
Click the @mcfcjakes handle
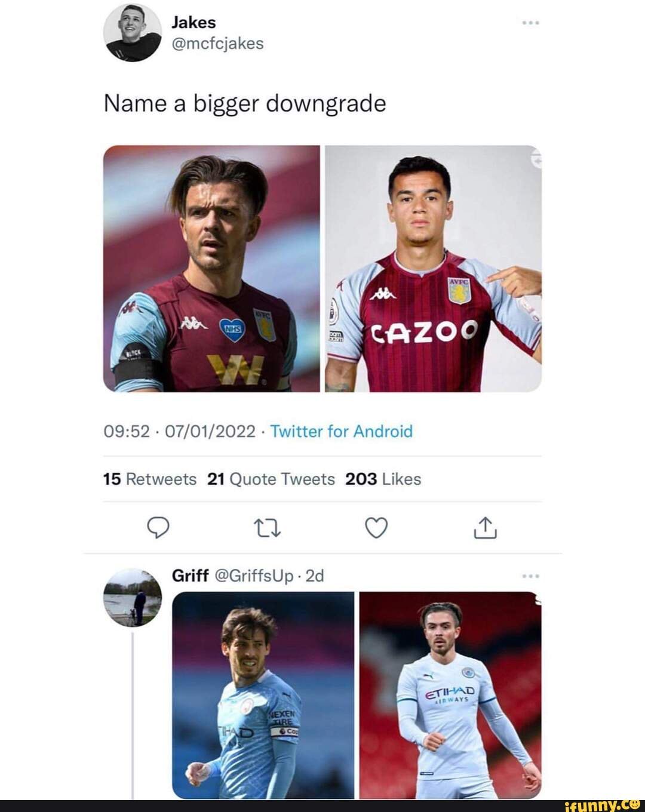tap(217, 44)
